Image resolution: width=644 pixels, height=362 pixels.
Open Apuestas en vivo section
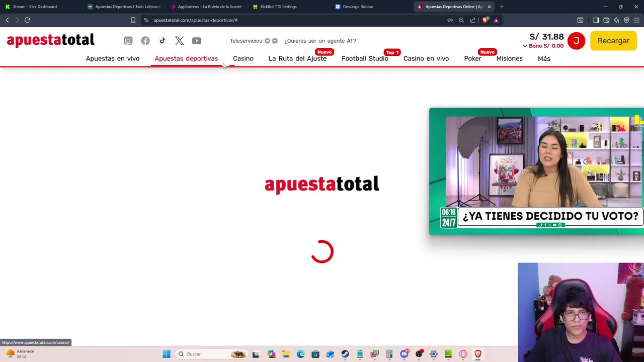pos(113,58)
